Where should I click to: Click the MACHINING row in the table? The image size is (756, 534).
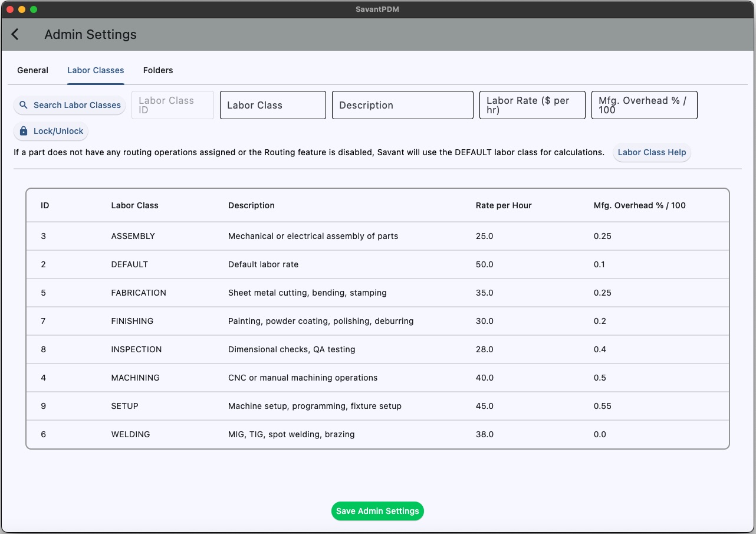point(377,378)
